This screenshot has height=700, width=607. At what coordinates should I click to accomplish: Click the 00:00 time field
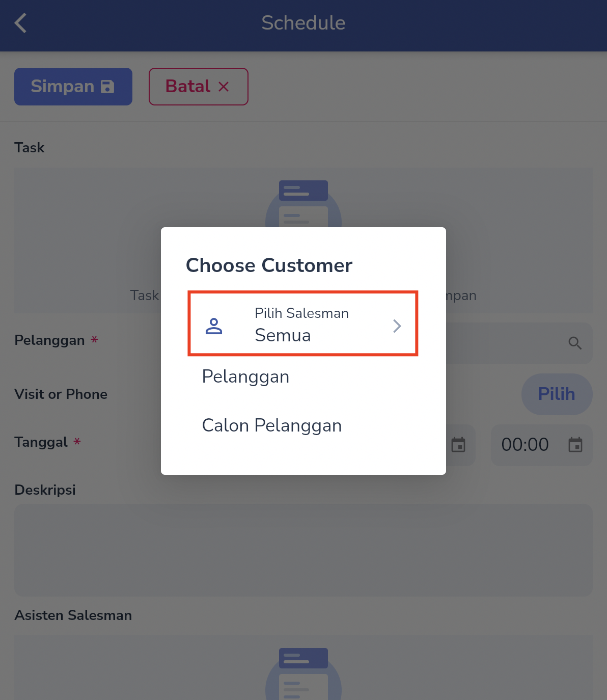pos(542,445)
